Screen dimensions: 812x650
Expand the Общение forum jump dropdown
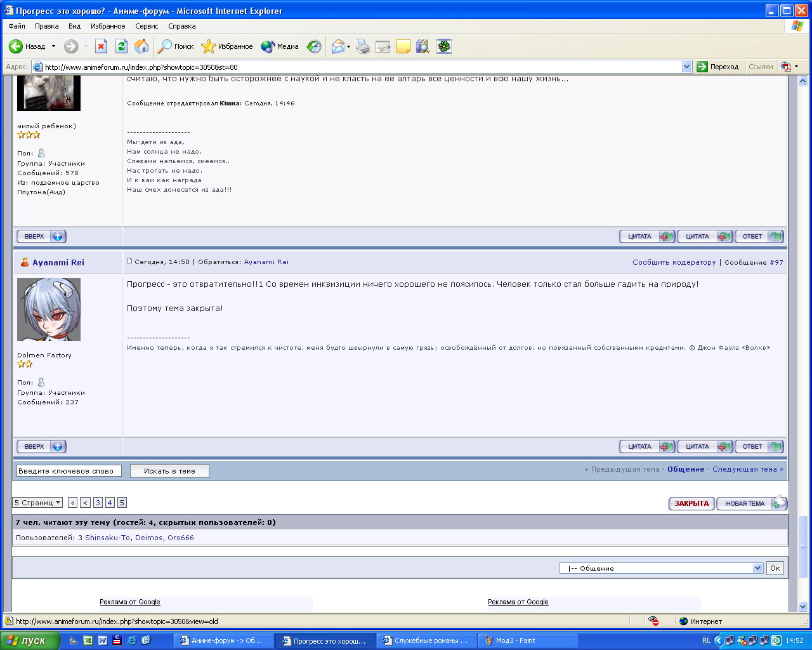tap(757, 568)
